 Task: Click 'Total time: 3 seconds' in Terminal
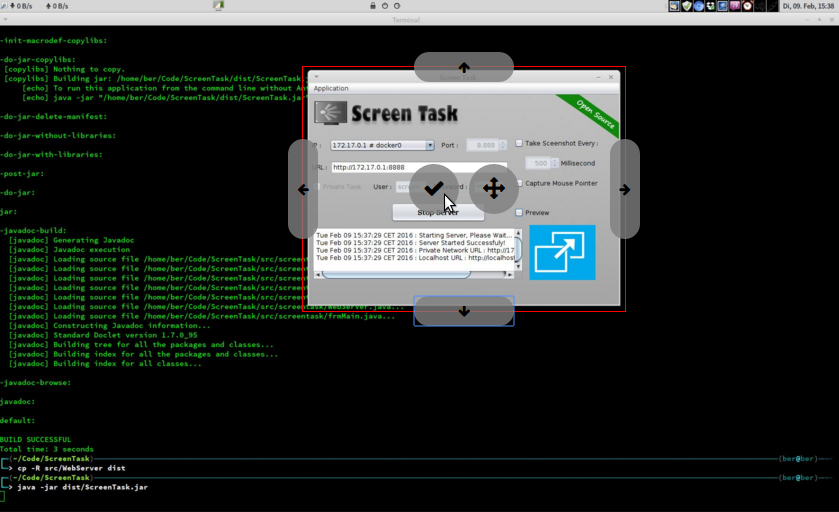tap(47, 449)
